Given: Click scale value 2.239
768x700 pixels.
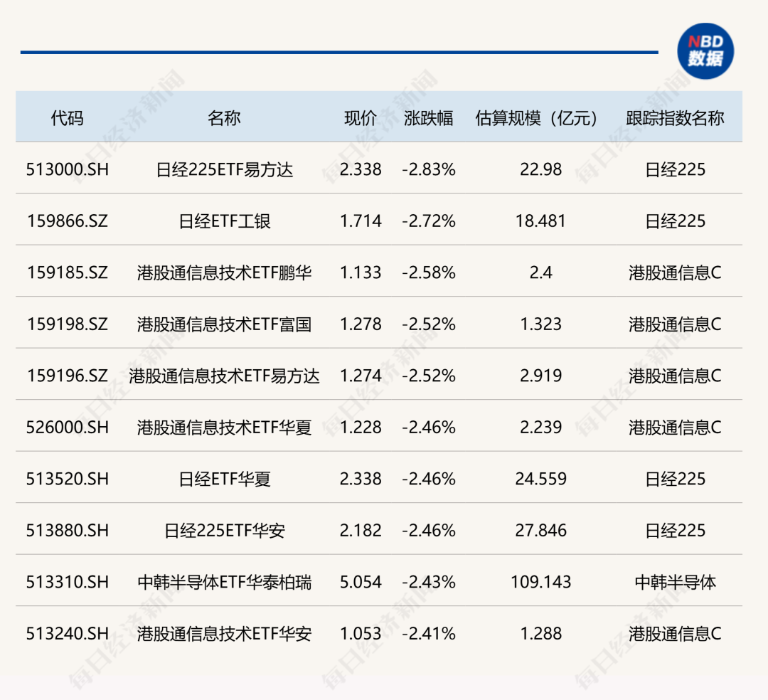Looking at the screenshot, I should pyautogui.click(x=540, y=427).
